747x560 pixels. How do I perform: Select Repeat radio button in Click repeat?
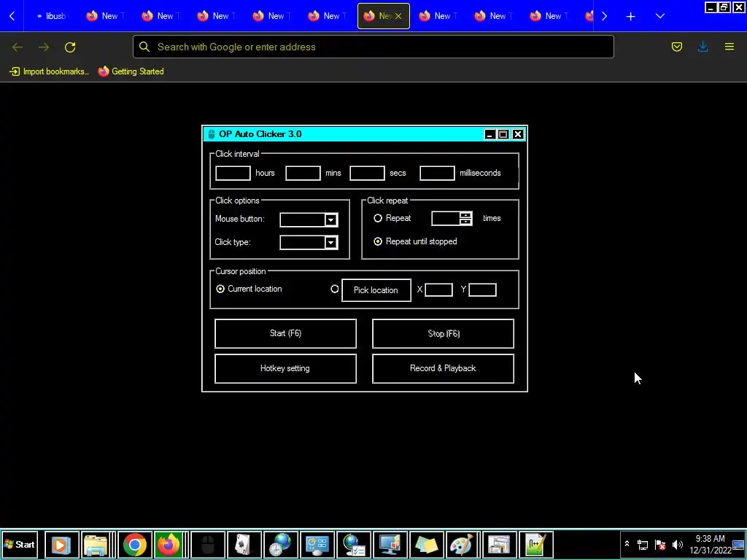tap(378, 218)
